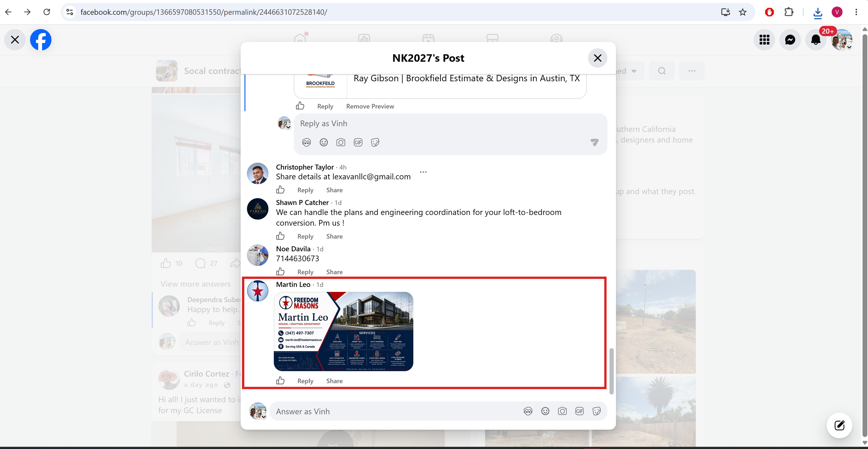The width and height of the screenshot is (868, 449).
Task: Close the viewer with the top-left X
Action: pos(15,40)
